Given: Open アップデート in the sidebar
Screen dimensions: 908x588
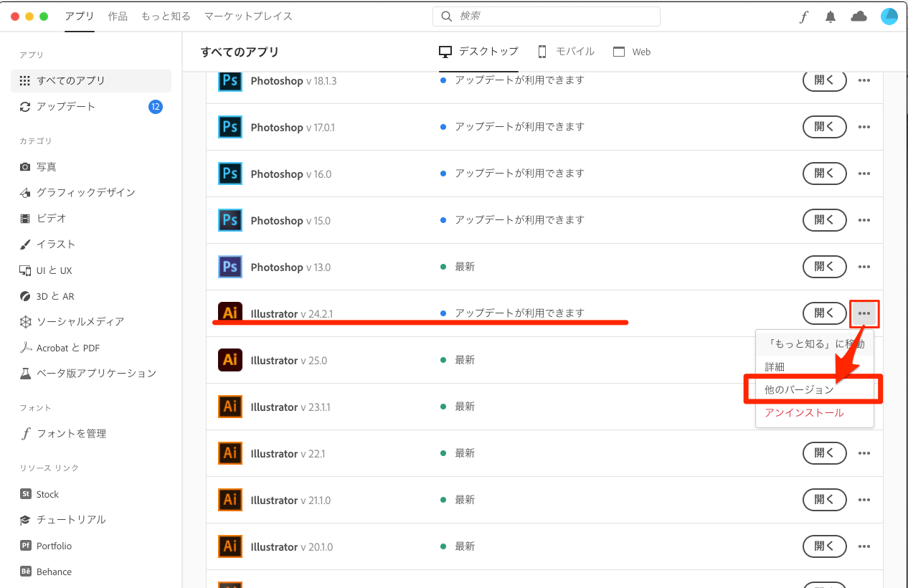Looking at the screenshot, I should click(x=91, y=106).
